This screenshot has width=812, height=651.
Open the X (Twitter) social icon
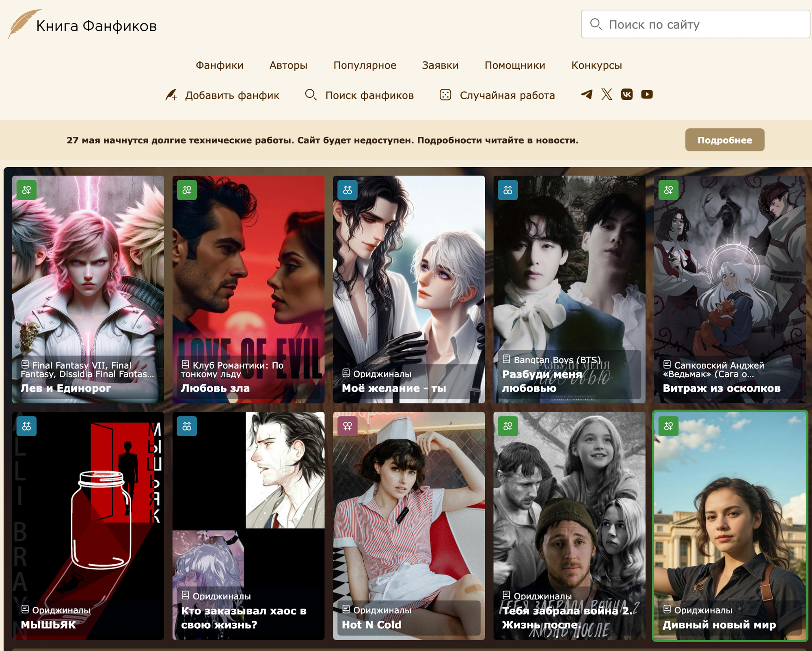point(607,95)
